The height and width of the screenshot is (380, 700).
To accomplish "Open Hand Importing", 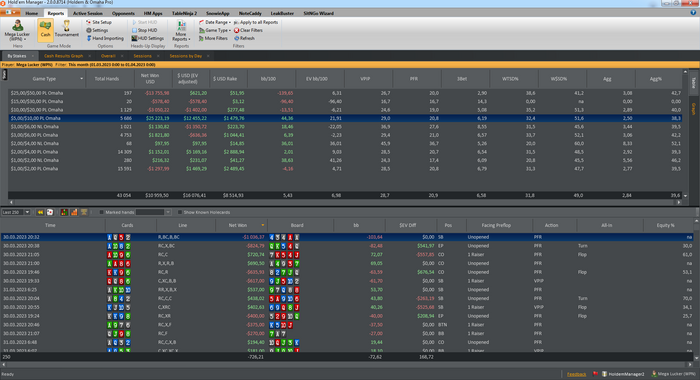I will [x=105, y=38].
